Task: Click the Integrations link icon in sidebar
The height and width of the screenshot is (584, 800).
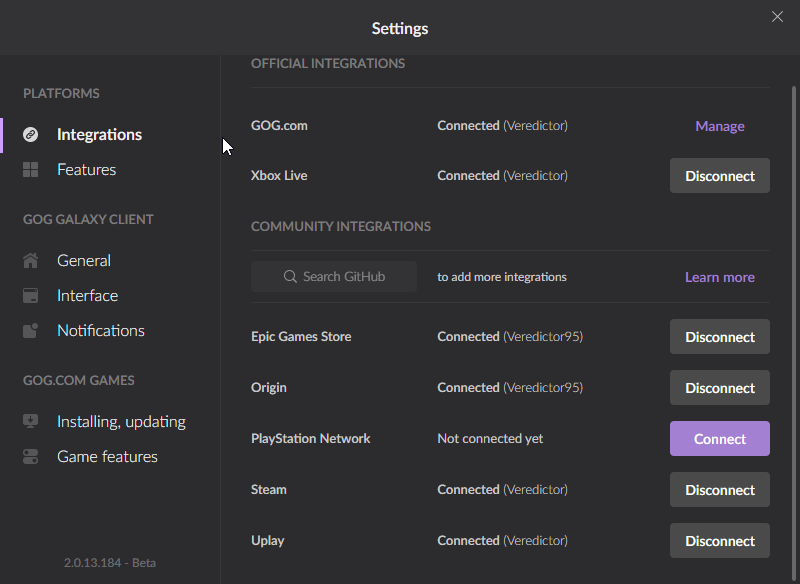Action: click(x=31, y=134)
